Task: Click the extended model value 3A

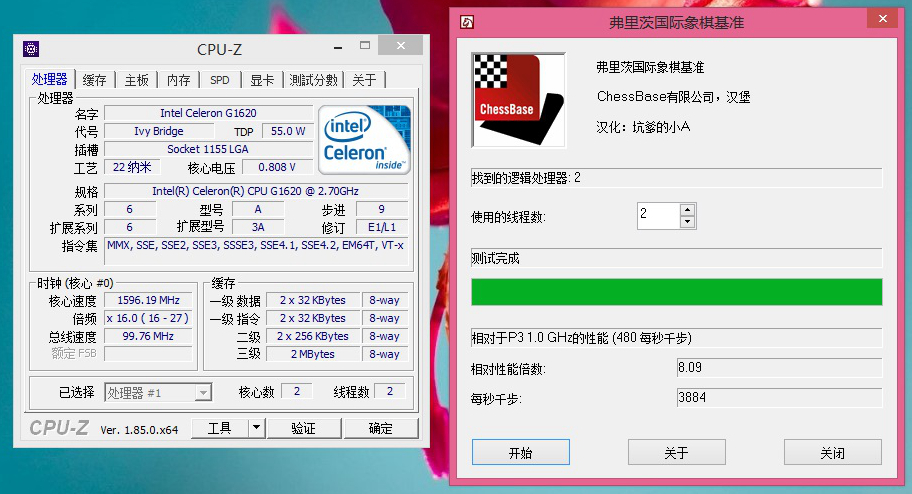Action: pyautogui.click(x=258, y=227)
